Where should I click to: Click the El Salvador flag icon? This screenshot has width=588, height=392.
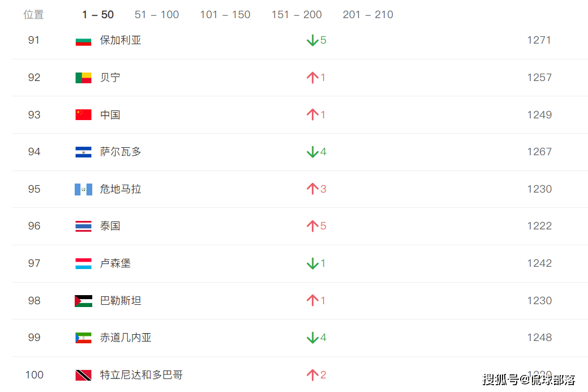(x=83, y=152)
